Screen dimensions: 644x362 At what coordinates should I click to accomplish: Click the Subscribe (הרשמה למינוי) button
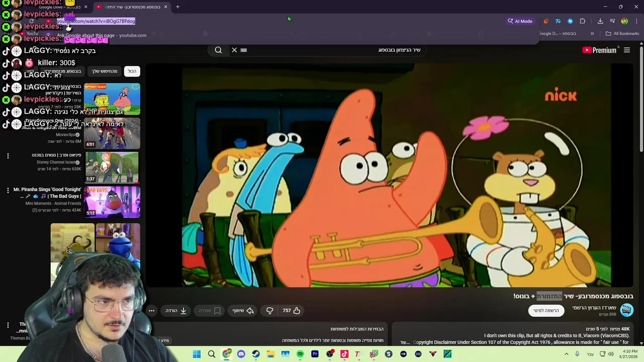point(546,311)
